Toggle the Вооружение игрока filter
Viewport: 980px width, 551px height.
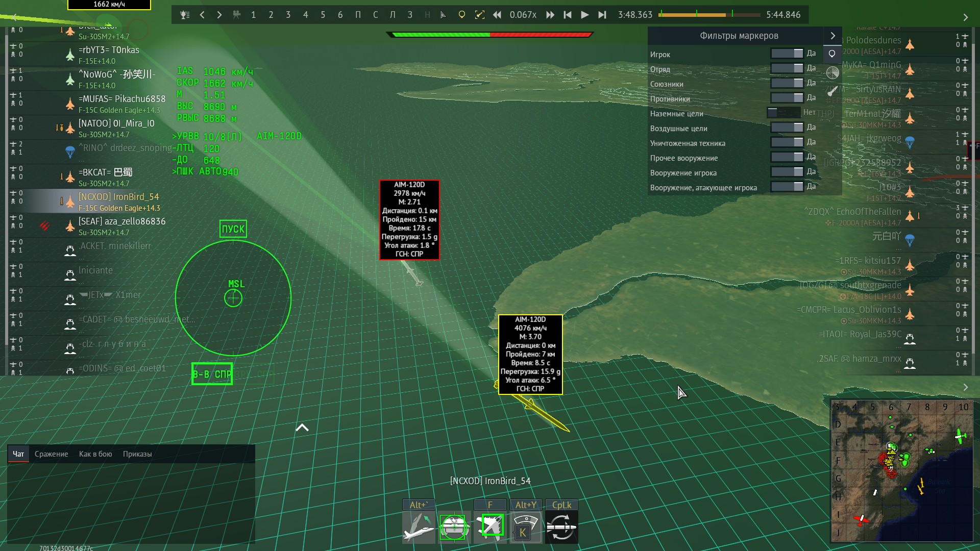click(x=787, y=172)
